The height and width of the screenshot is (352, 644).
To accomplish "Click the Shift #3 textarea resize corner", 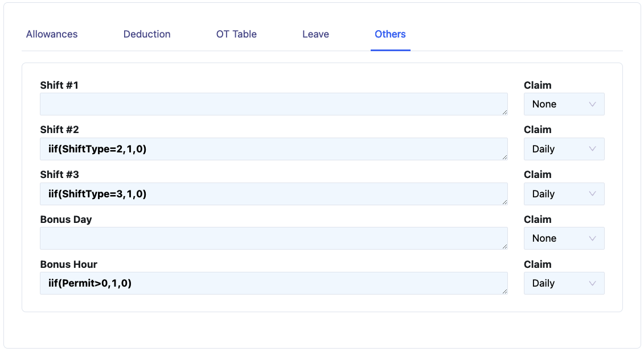I will click(504, 202).
